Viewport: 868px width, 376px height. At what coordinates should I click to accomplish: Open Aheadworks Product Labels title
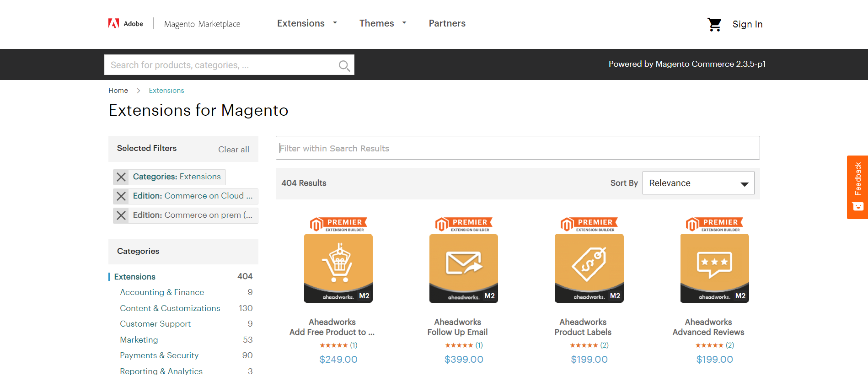coord(583,327)
